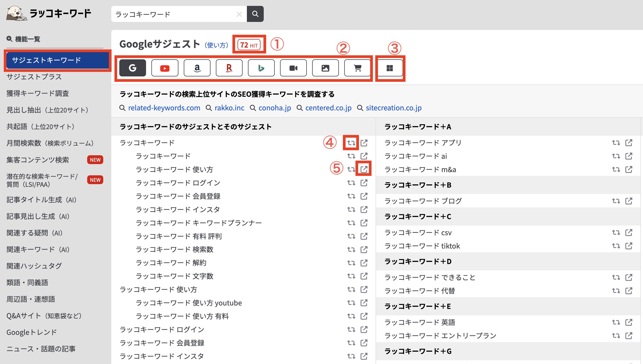Click the ラッコキーワード キーワードプランナー suggestion text
Viewport: 643px width, 364px height.
tap(199, 223)
